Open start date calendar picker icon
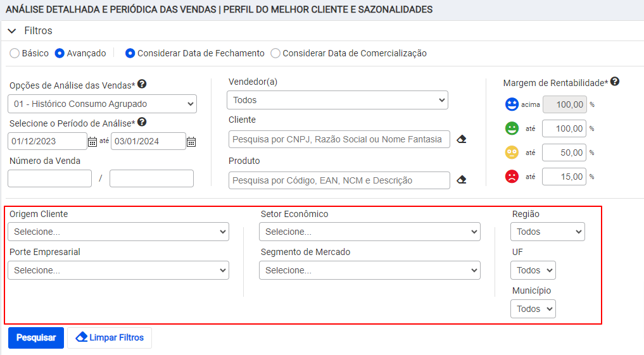644x355 pixels. click(92, 142)
